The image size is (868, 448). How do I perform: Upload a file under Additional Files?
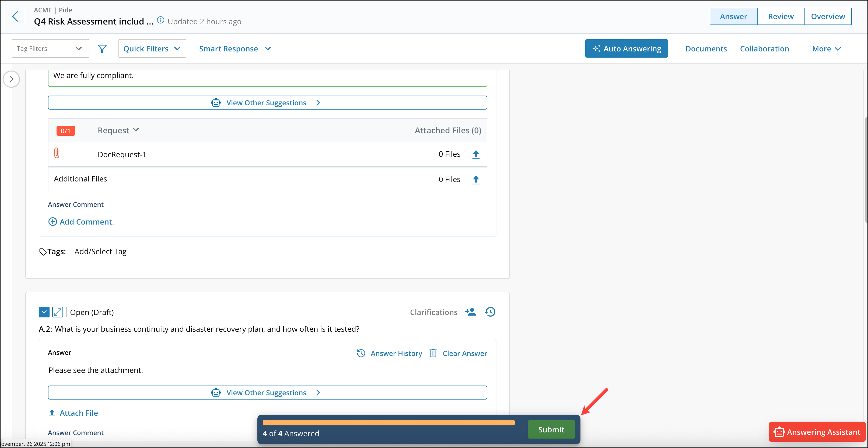tap(476, 179)
